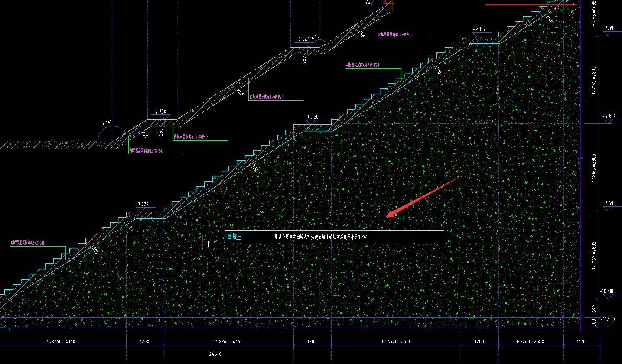The image size is (622, 364).
Task: Select the 250 thickness under -4.750 landing
Action: click(161, 132)
